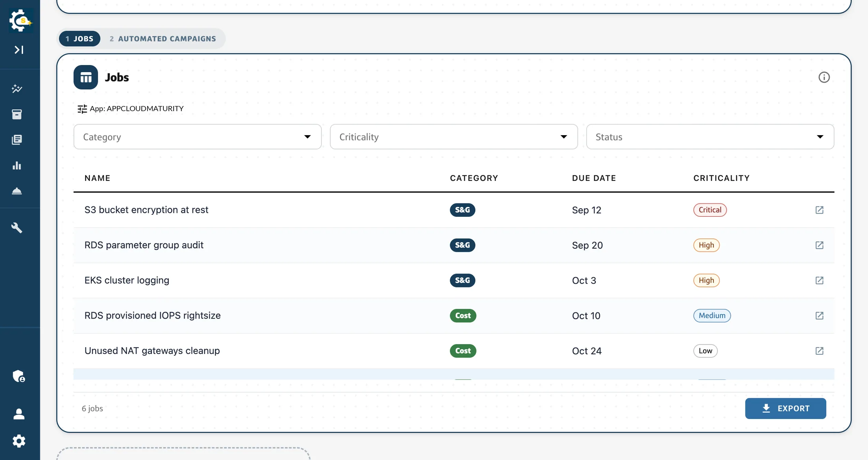The image size is (868, 460).
Task: Sort by the Category column header
Action: click(474, 178)
